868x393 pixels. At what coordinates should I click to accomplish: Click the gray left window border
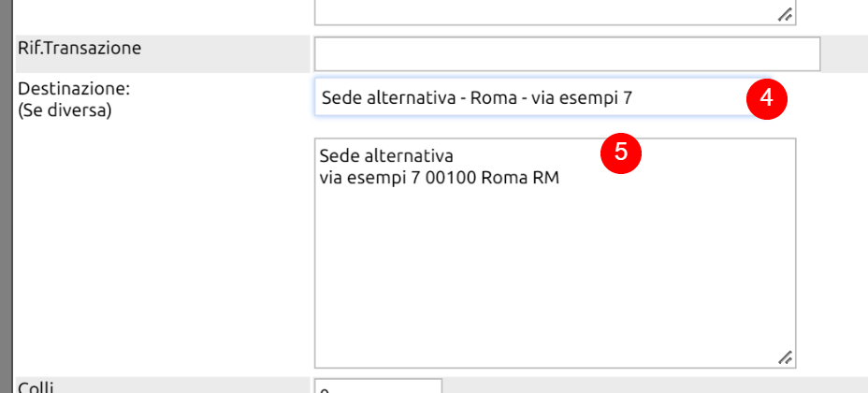tap(7, 196)
